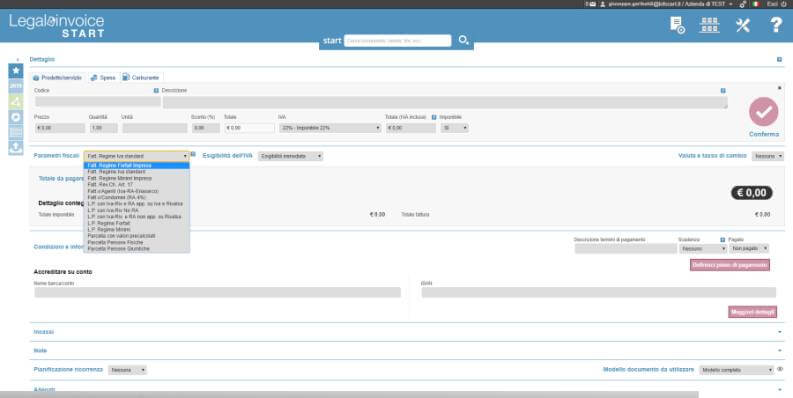The image size is (793, 398).
Task: Open the Valuta e tasso di cambio dropdown
Action: pos(768,156)
